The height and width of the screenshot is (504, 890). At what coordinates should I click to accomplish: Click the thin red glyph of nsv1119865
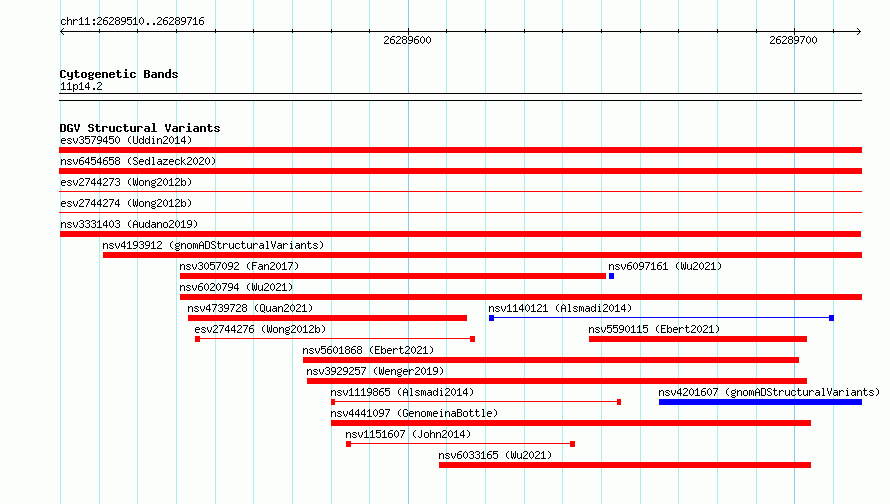pyautogui.click(x=476, y=402)
